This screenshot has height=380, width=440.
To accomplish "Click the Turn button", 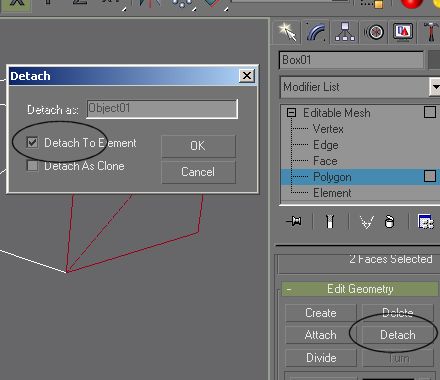I will [398, 358].
